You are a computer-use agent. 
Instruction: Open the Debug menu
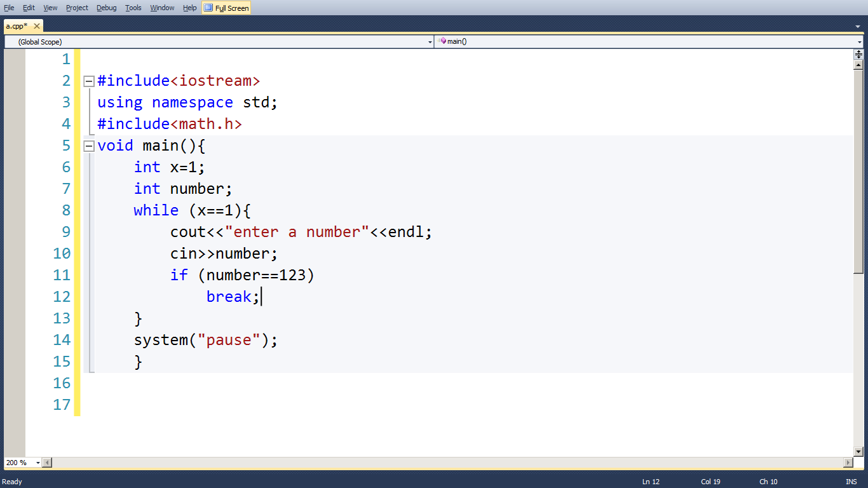point(107,8)
